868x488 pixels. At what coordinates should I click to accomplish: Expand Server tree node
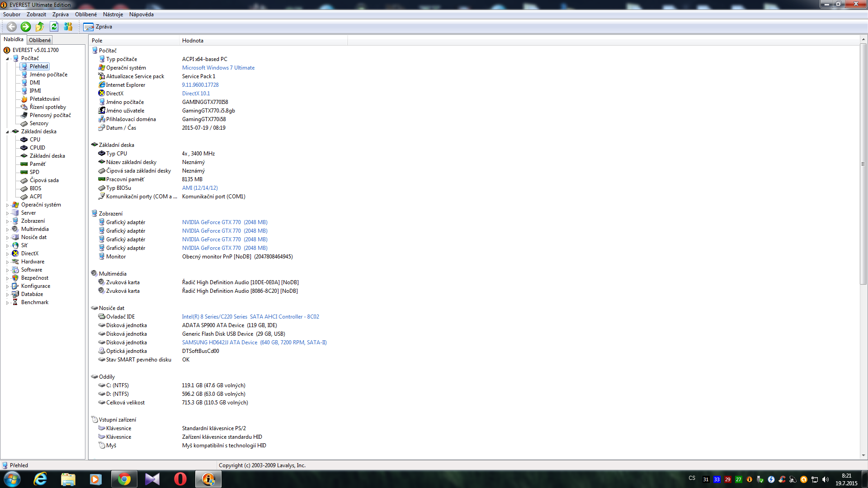(8, 213)
